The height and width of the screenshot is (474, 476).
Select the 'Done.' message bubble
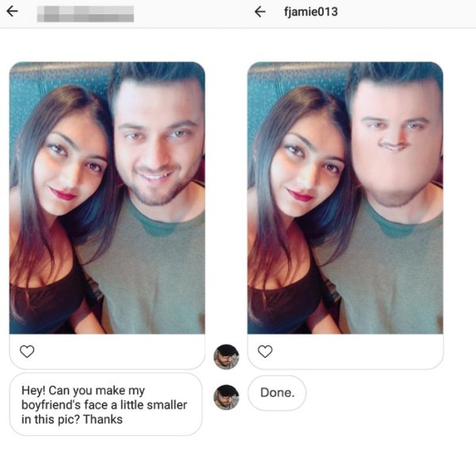click(x=277, y=393)
